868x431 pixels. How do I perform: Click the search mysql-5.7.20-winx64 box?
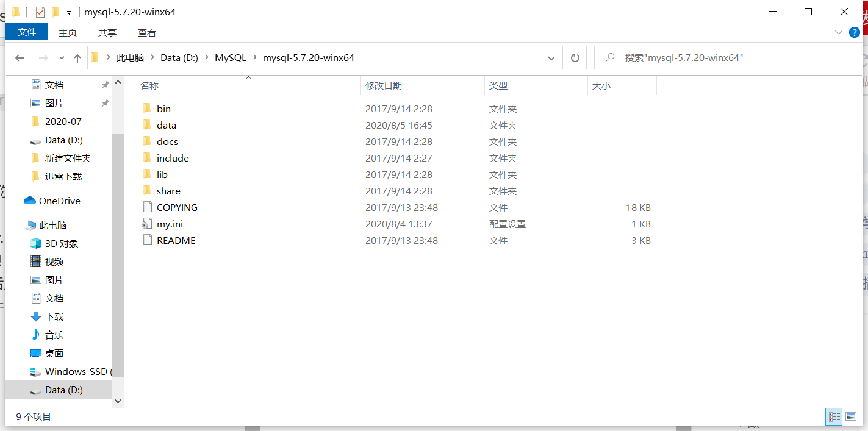[724, 58]
